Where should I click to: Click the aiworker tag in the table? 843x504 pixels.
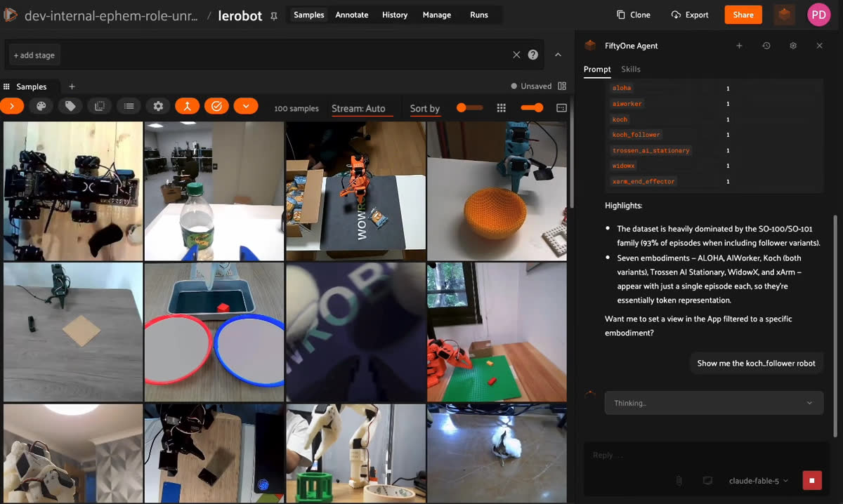(x=627, y=104)
